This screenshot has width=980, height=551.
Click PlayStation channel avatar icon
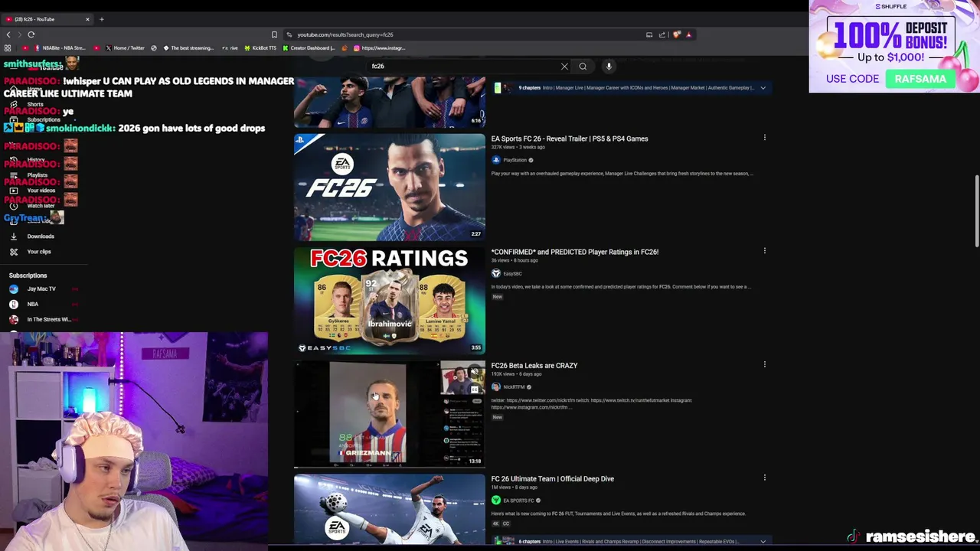[x=496, y=161]
